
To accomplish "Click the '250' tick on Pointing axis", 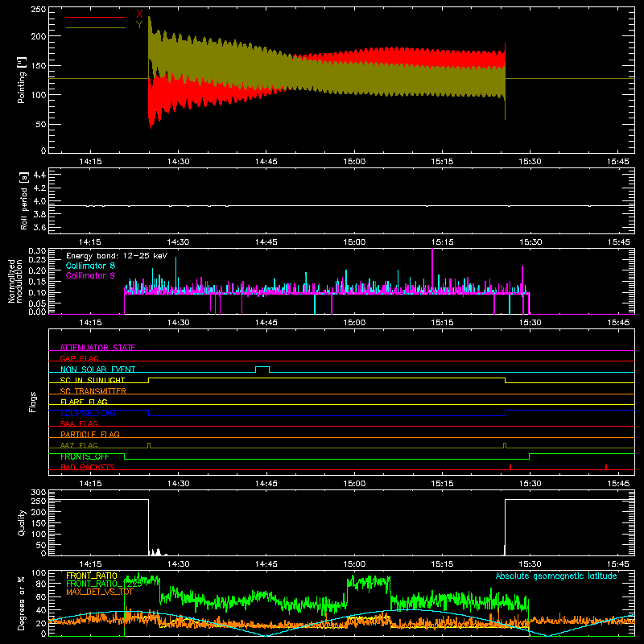I will (39, 10).
